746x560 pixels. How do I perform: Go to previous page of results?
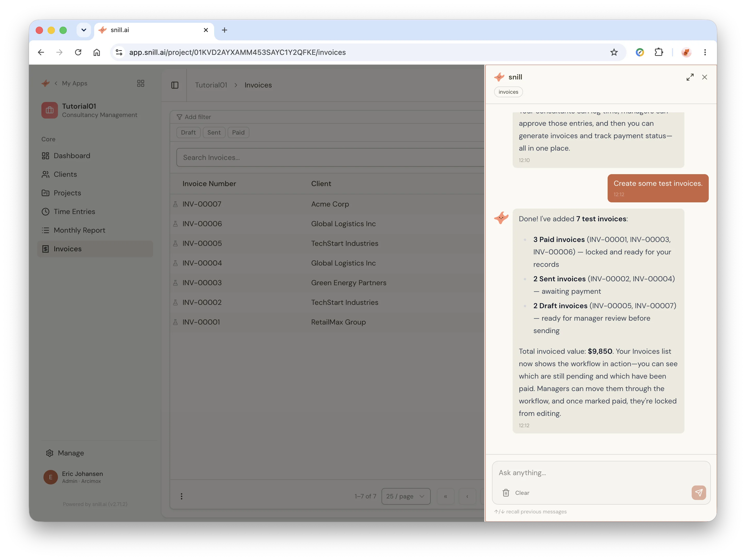coord(467,496)
